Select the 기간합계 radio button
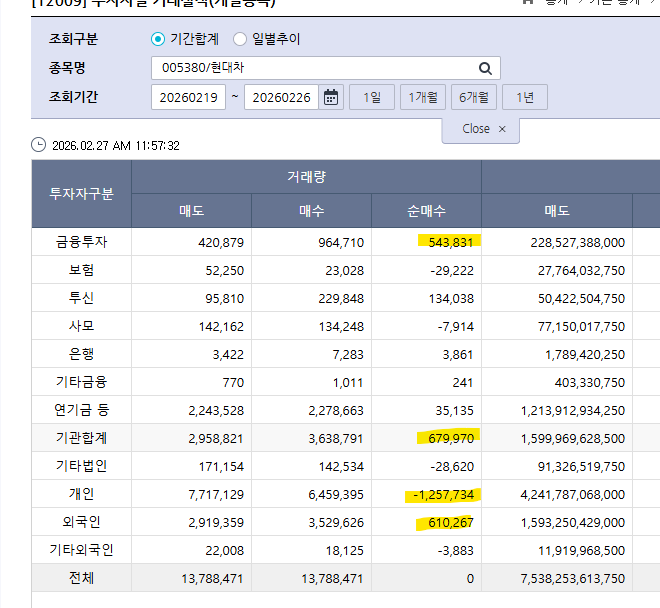660x608 pixels. coord(158,40)
